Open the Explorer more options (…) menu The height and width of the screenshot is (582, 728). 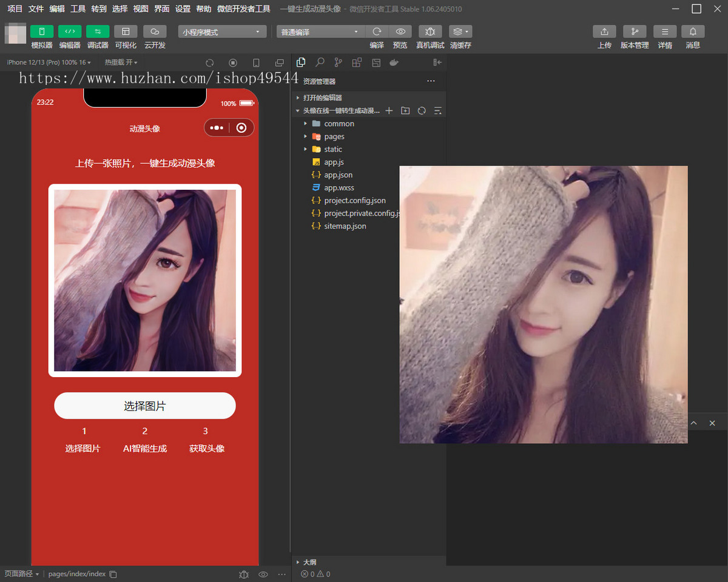point(431,81)
